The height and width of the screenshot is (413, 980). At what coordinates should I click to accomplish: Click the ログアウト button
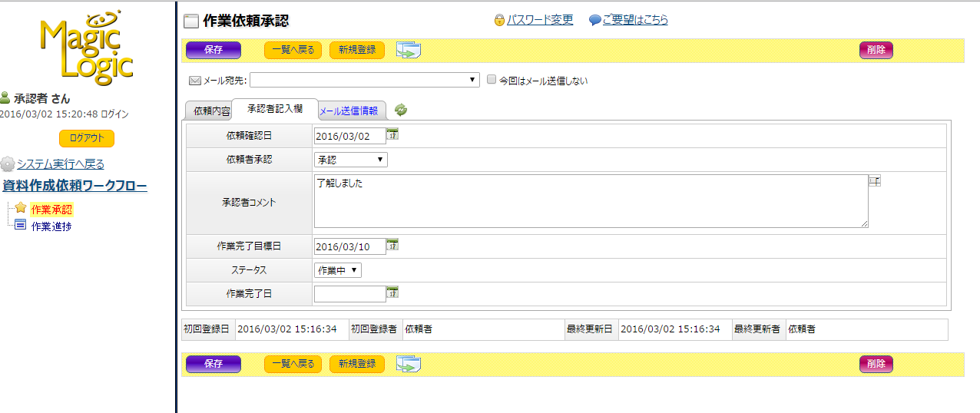[x=87, y=138]
